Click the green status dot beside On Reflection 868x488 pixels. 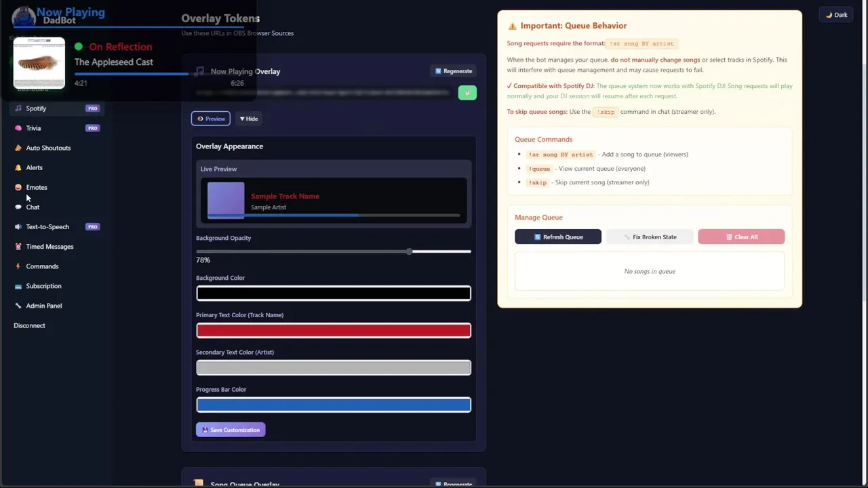point(79,47)
